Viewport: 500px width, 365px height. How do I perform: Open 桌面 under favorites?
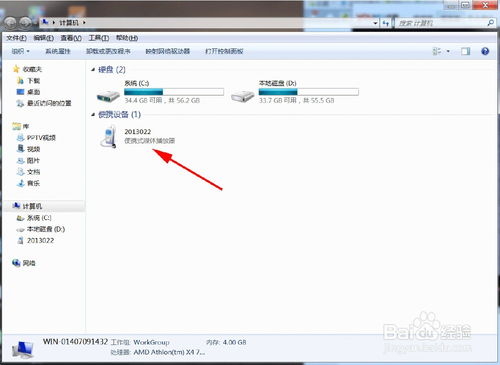point(33,92)
